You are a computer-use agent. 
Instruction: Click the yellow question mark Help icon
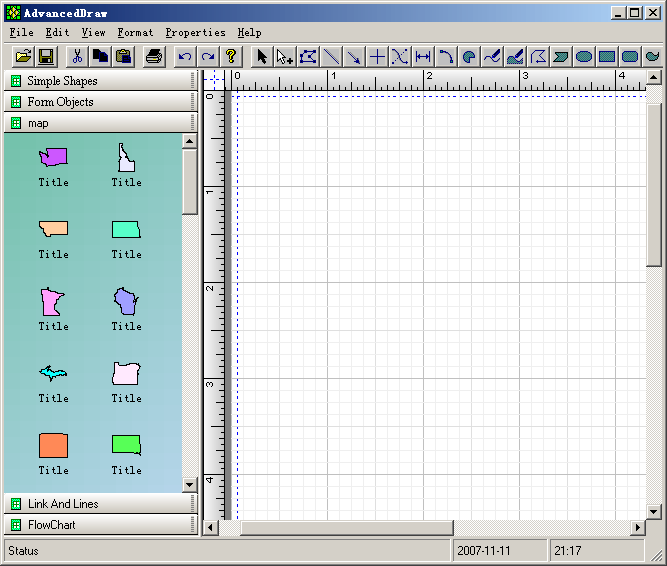[231, 57]
